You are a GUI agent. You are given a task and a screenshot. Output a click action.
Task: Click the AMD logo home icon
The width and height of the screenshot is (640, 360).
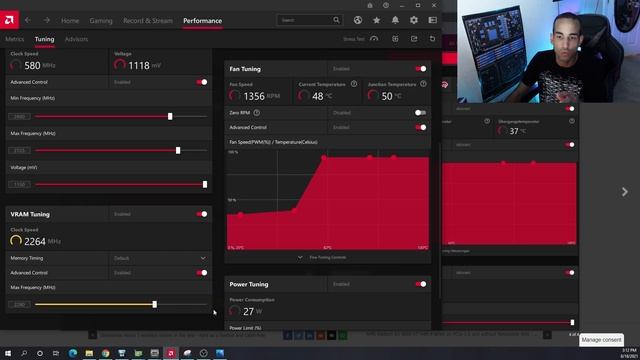tap(9, 20)
